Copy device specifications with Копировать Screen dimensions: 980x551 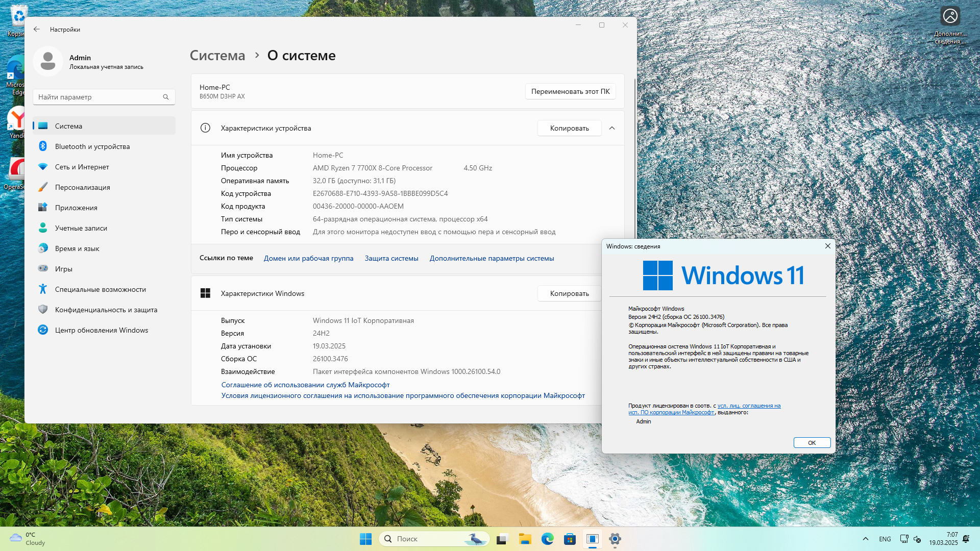point(569,128)
